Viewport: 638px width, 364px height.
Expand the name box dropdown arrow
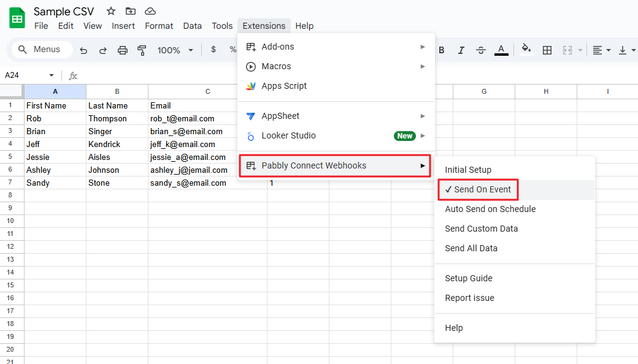click(52, 75)
